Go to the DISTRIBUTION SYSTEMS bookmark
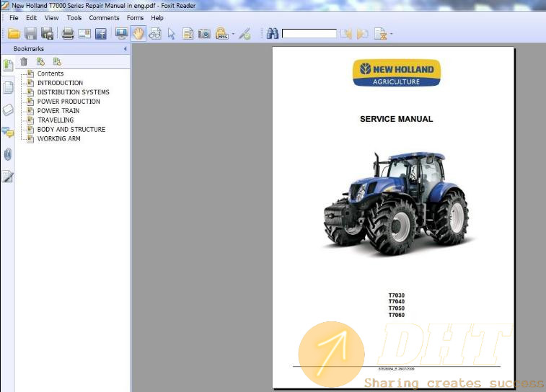Screen dimensions: 546x392 pos(74,92)
